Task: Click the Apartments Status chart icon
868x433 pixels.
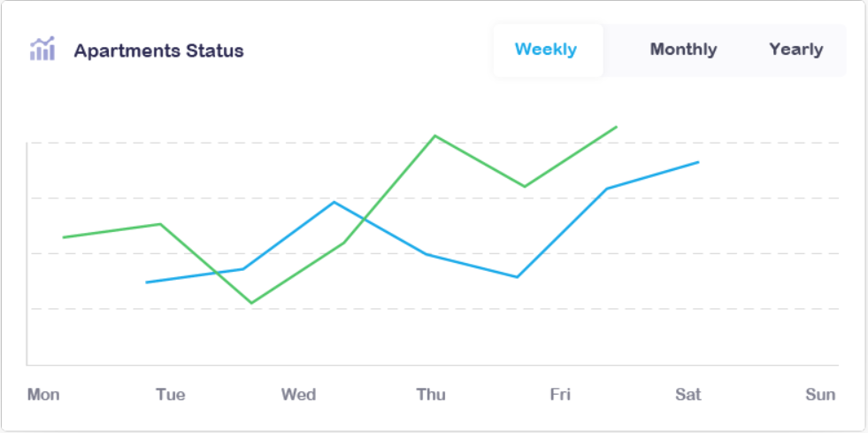Action: pyautogui.click(x=42, y=50)
